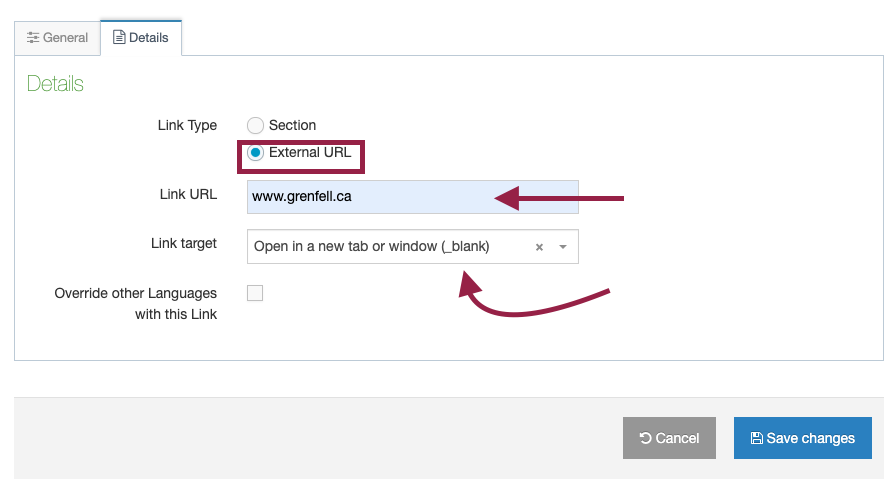The image size is (885, 486).
Task: Click the Override other Languages label
Action: pyautogui.click(x=135, y=304)
